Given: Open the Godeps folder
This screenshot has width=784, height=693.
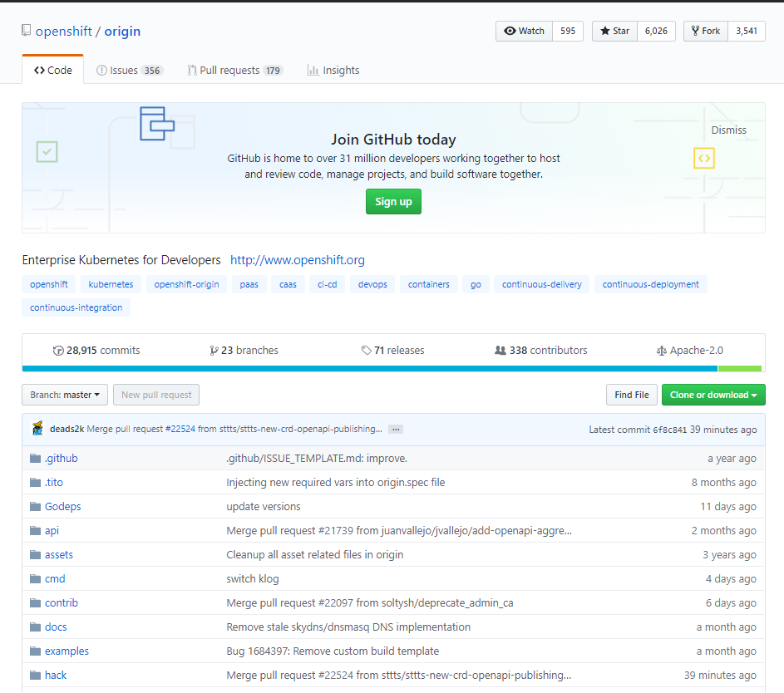Looking at the screenshot, I should 63,507.
